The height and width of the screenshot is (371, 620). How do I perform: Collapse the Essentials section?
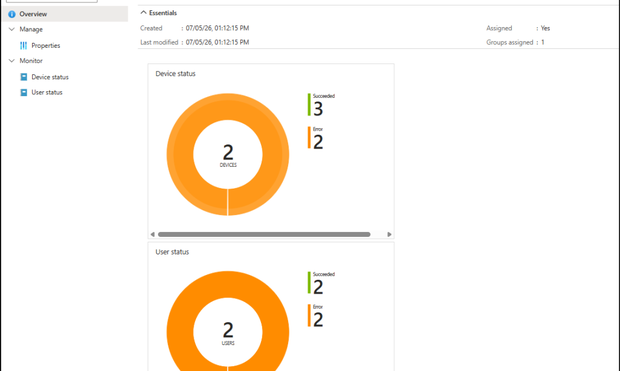pyautogui.click(x=159, y=13)
